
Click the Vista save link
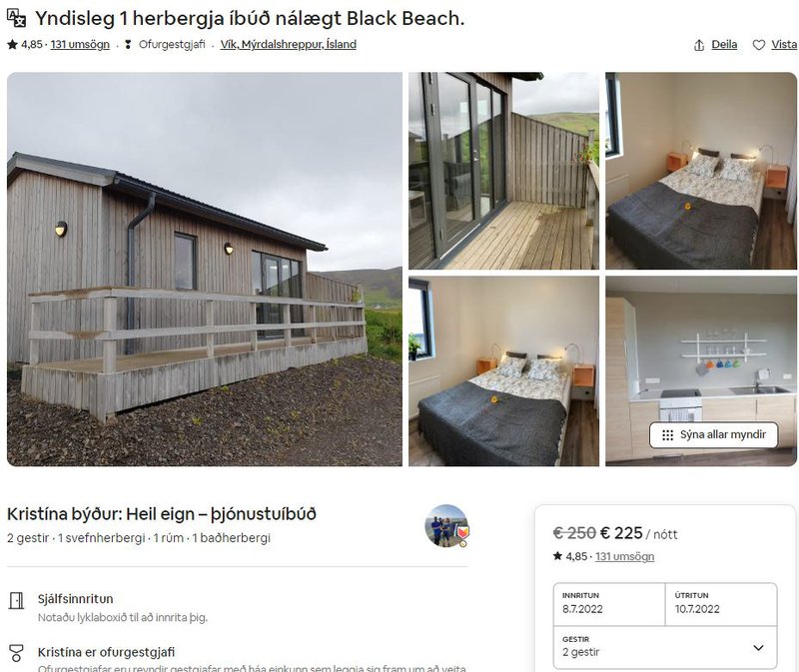point(784,45)
